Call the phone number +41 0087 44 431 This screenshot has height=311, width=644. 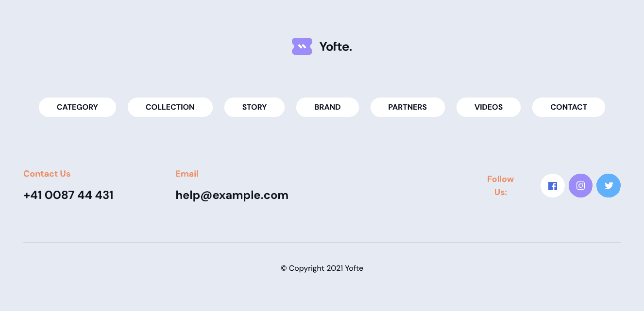pos(68,195)
